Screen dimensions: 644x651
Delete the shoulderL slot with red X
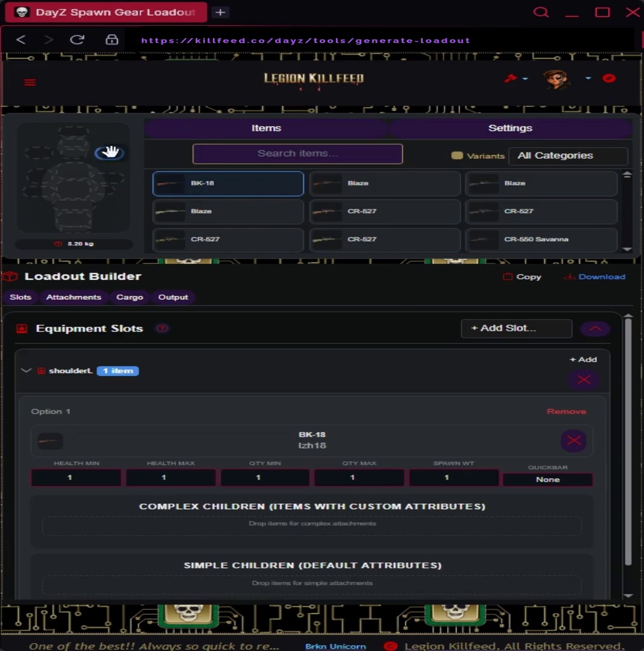tap(584, 380)
